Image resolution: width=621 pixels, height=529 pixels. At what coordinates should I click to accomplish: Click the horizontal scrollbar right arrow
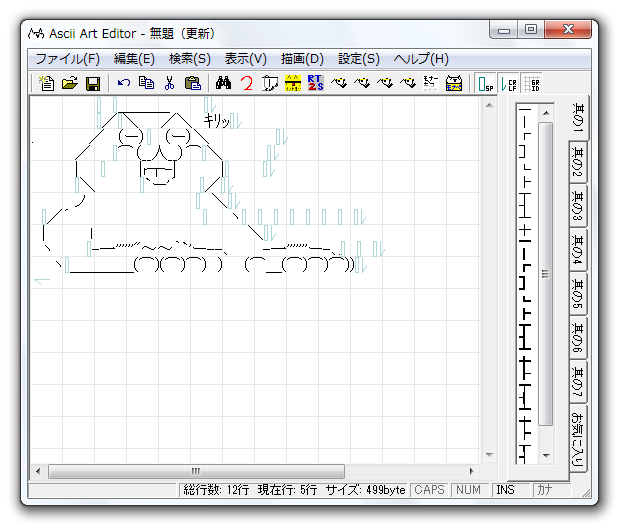(x=471, y=471)
